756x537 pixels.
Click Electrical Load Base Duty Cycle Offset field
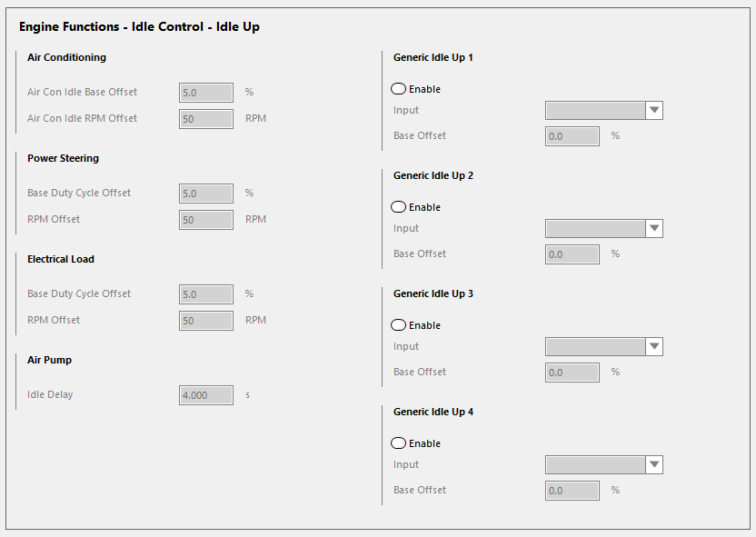point(206,294)
